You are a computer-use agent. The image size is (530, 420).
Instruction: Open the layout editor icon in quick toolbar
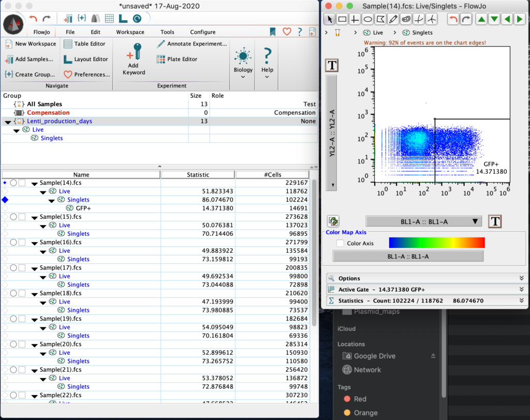pos(123,19)
